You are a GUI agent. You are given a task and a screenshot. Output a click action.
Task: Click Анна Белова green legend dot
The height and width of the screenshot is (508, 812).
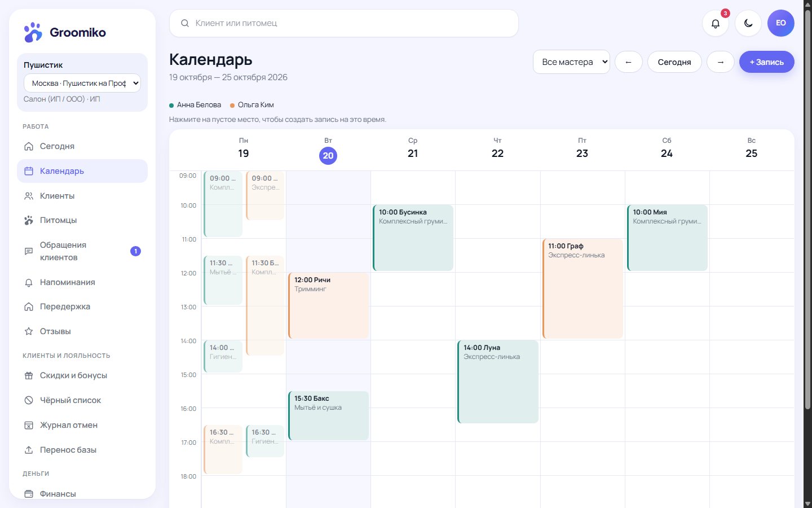point(171,105)
